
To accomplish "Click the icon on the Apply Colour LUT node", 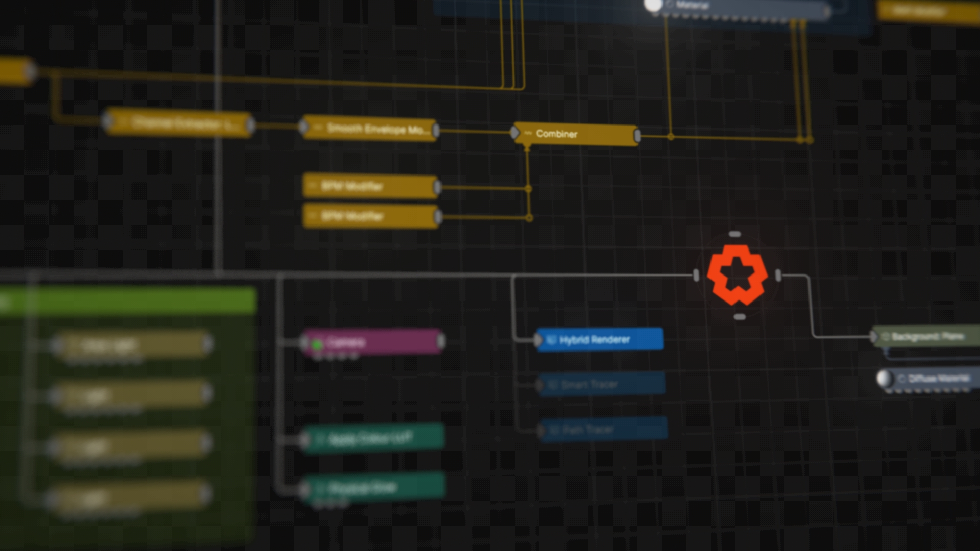I will [x=321, y=438].
